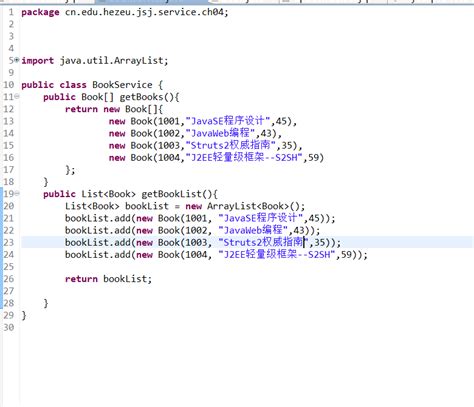Viewport: 474px width, 407px height.
Task: Click the import keyword on line 5
Action: pyautogui.click(x=38, y=61)
